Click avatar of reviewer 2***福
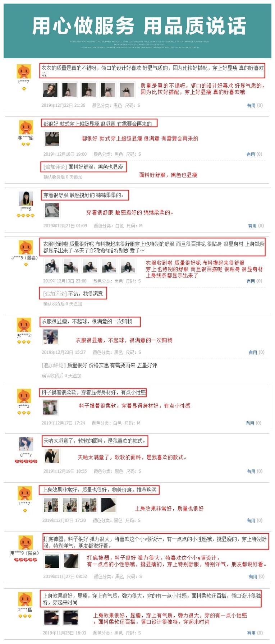Image resolution: width=275 pixels, height=644 pixels. tap(25, 599)
